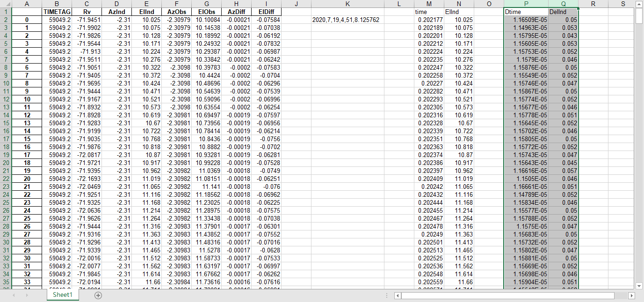Click the vertical scrollbar down arrow
This screenshot has width=644, height=302.
[x=639, y=285]
